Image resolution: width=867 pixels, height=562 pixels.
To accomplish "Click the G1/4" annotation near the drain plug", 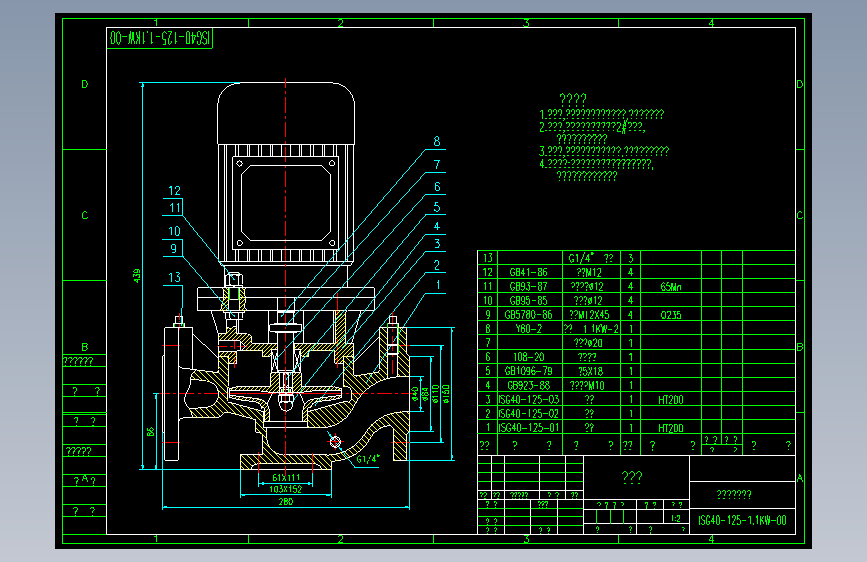I will pos(368,459).
